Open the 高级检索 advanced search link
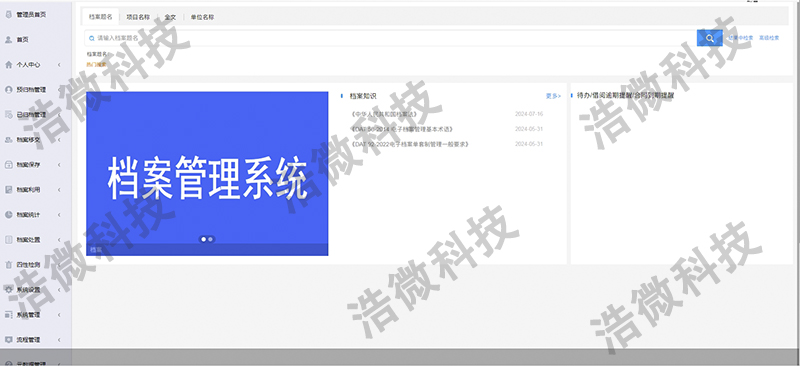 tap(769, 38)
